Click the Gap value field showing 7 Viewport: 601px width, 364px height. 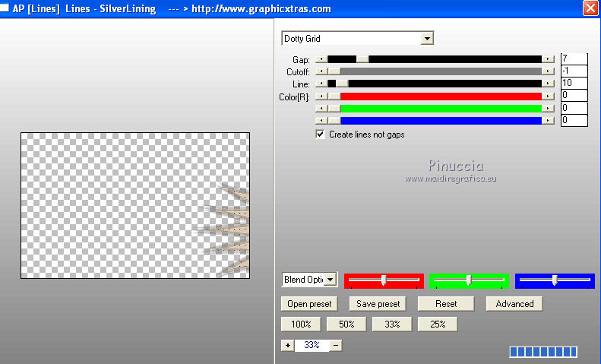[x=574, y=59]
